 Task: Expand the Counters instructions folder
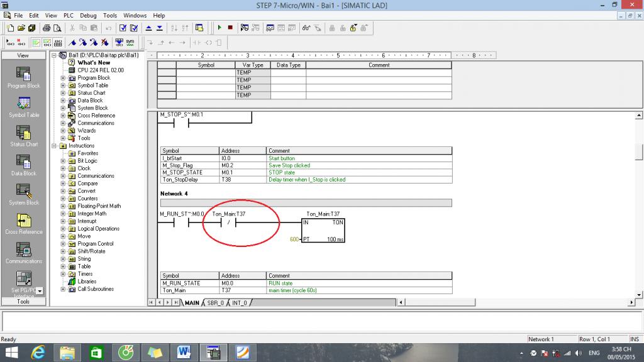click(x=63, y=199)
